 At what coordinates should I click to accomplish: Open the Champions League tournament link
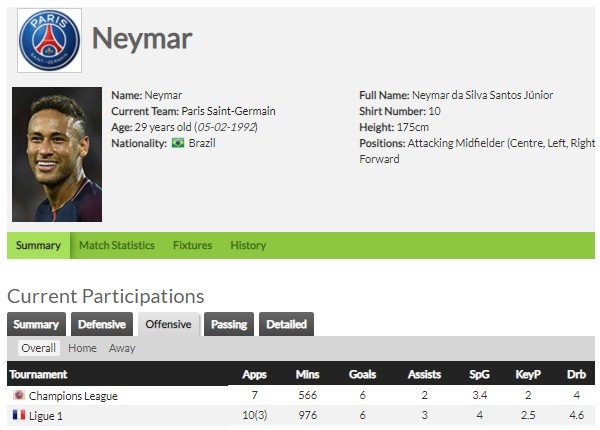73,396
